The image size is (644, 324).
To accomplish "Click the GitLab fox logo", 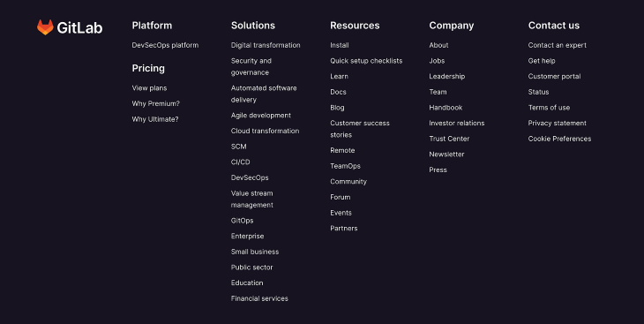I will (45, 27).
